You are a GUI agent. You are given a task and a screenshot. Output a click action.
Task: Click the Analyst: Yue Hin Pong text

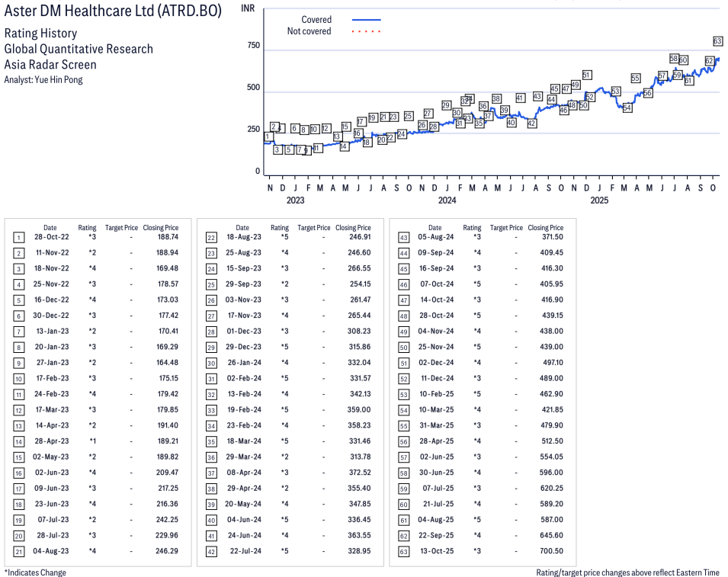43,79
